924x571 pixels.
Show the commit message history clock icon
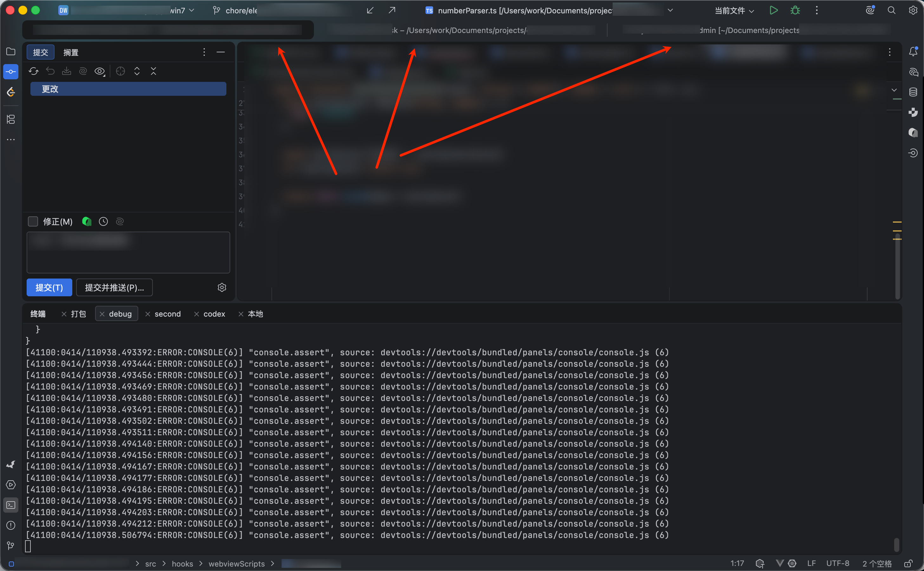pos(103,222)
